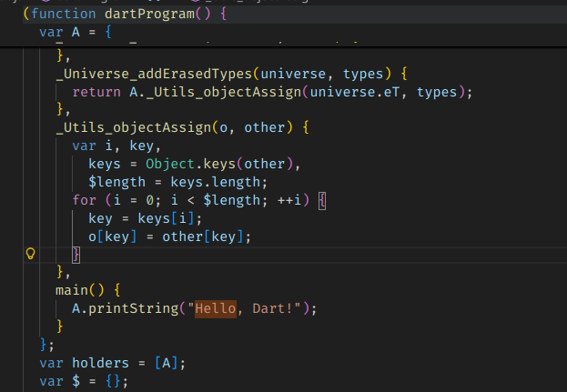Click the 'o[key] = other[key];' line
This screenshot has height=392, width=567.
click(x=168, y=236)
